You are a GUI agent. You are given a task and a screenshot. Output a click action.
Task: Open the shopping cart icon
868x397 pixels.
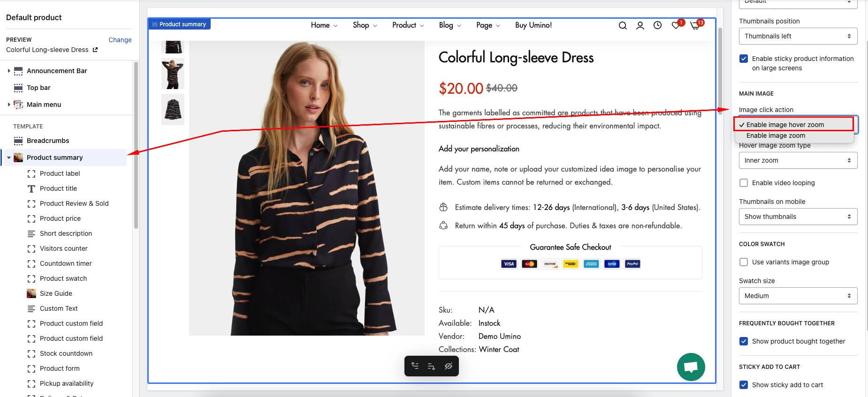pos(695,25)
